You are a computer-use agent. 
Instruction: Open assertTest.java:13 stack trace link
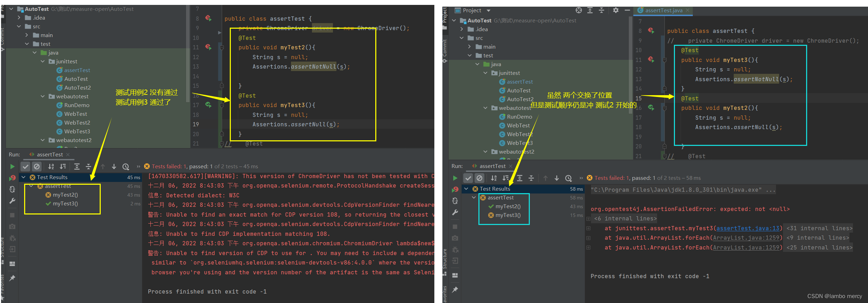748,228
